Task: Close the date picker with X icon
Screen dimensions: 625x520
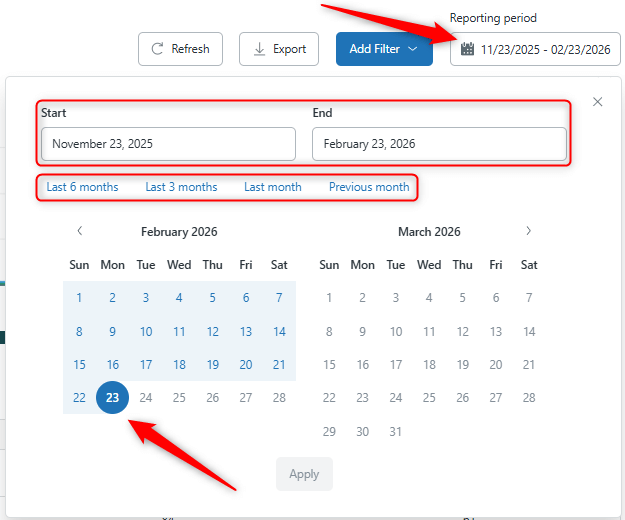Action: (x=598, y=102)
